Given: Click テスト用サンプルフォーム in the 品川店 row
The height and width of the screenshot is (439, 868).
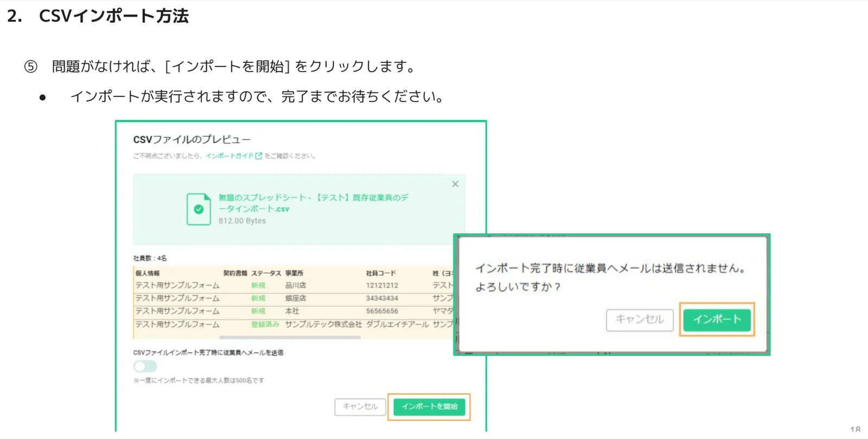Looking at the screenshot, I should pyautogui.click(x=177, y=285).
